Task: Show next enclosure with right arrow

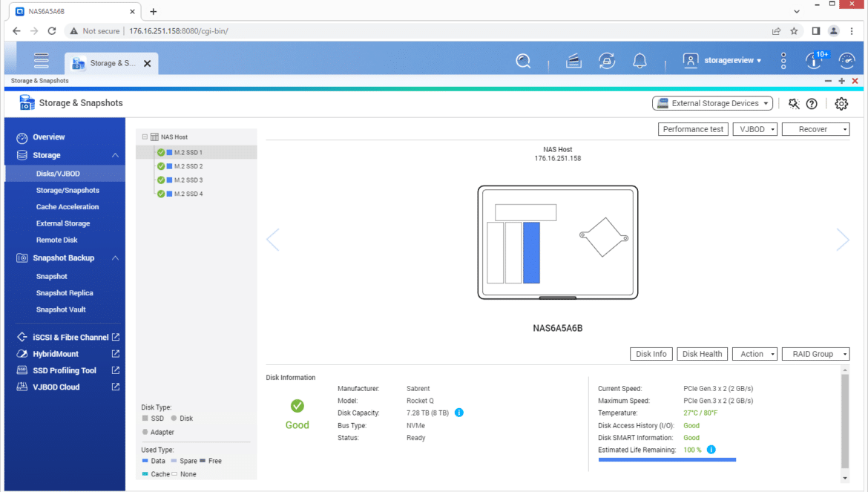Action: tap(843, 240)
